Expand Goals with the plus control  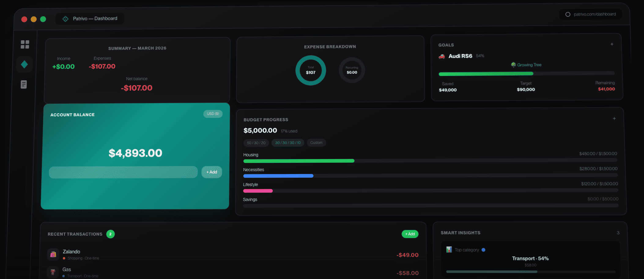612,44
